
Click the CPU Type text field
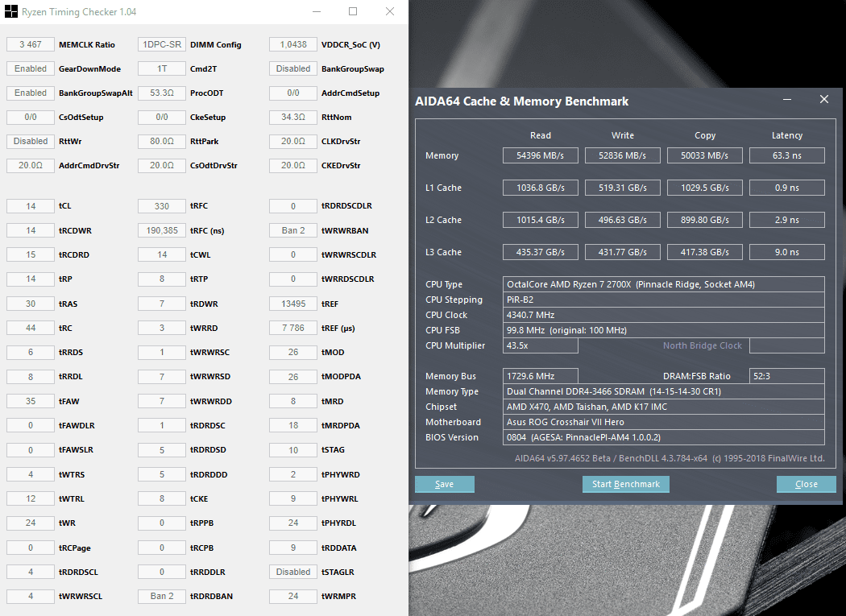click(664, 284)
